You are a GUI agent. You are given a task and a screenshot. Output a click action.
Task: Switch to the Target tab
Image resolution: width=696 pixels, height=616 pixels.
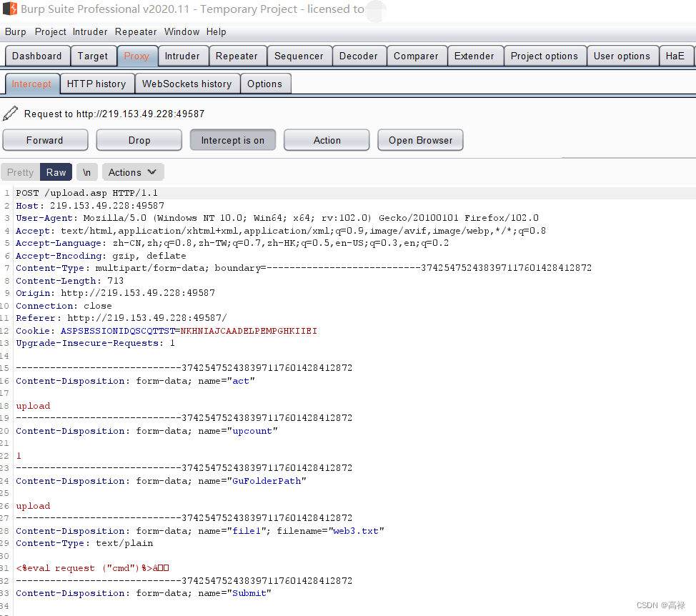[93, 56]
